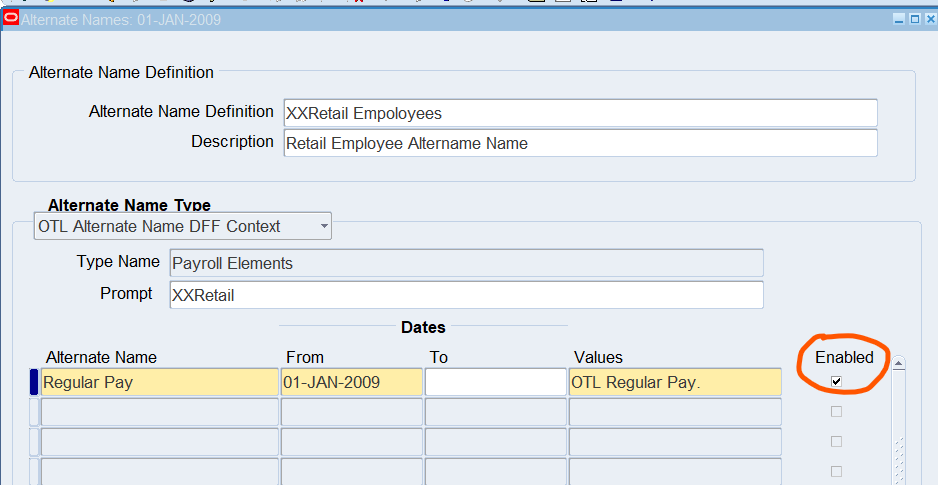Tick the Enabled checkbox in the second row
The image size is (938, 485).
coord(836,411)
